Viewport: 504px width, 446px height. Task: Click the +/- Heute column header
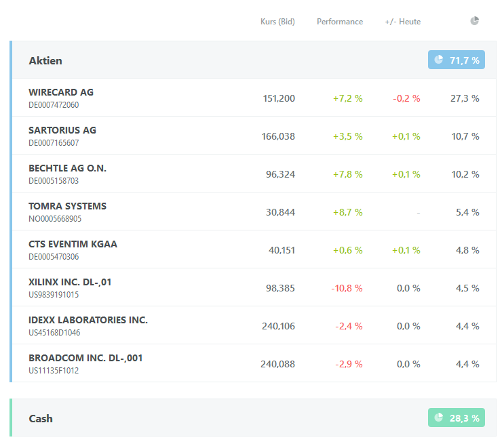403,22
